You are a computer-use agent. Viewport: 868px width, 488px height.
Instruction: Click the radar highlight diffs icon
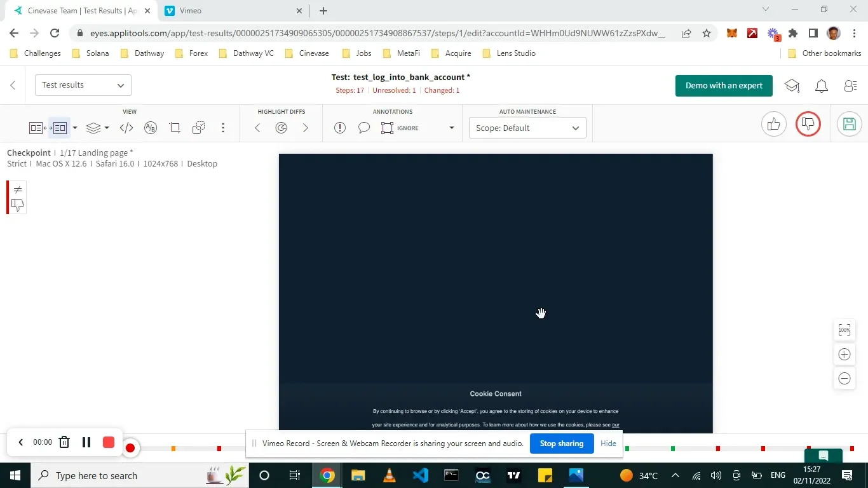[x=281, y=128]
